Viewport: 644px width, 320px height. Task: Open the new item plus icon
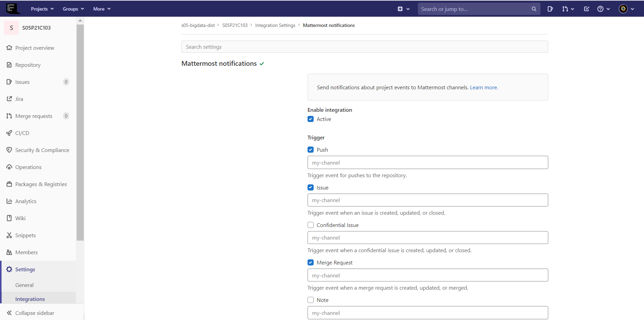(400, 9)
